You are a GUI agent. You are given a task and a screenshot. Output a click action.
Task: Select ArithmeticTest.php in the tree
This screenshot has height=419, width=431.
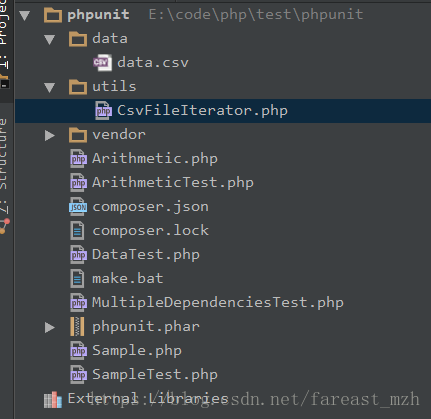point(173,183)
